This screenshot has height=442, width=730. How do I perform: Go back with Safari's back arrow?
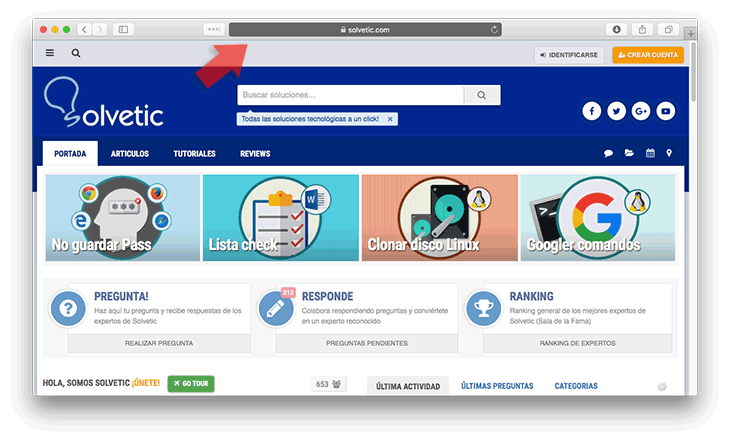point(84,29)
